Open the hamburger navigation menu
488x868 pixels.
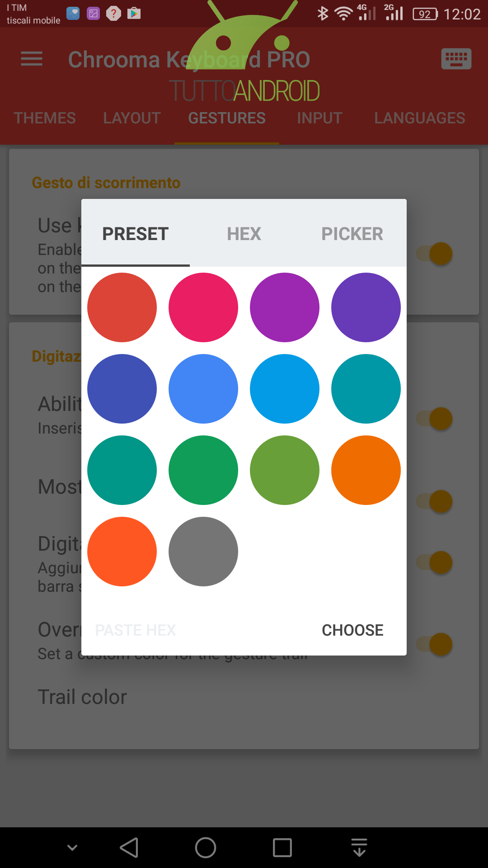click(32, 59)
